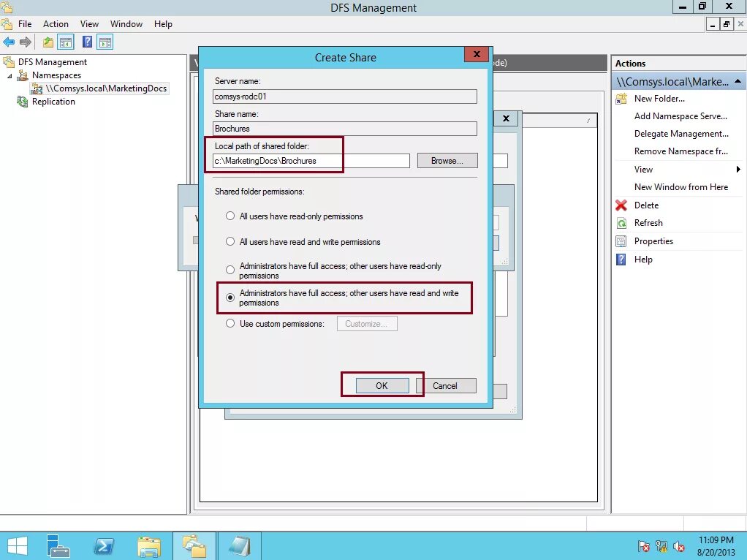Screen dimensions: 747x560
Task: Click Remove Namespace from display action
Action: pos(680,151)
